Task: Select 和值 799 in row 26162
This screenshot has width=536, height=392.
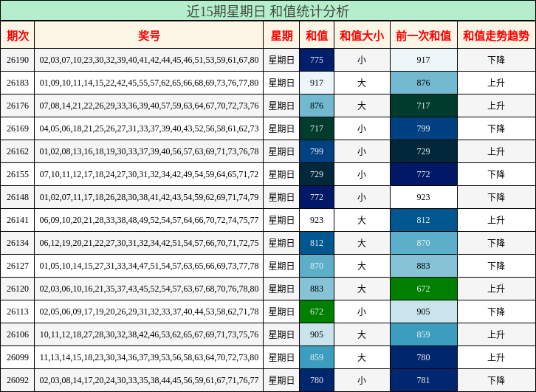Action: (x=317, y=152)
